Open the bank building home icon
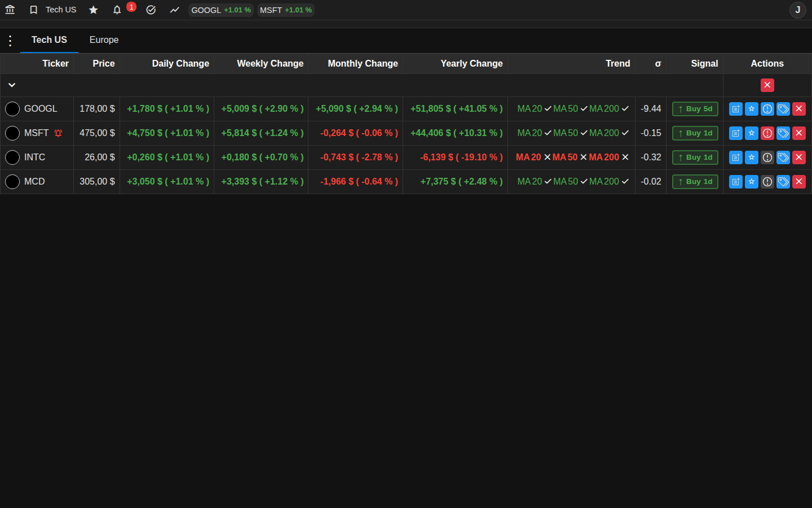Screen dimensions: 812x508 [10, 10]
